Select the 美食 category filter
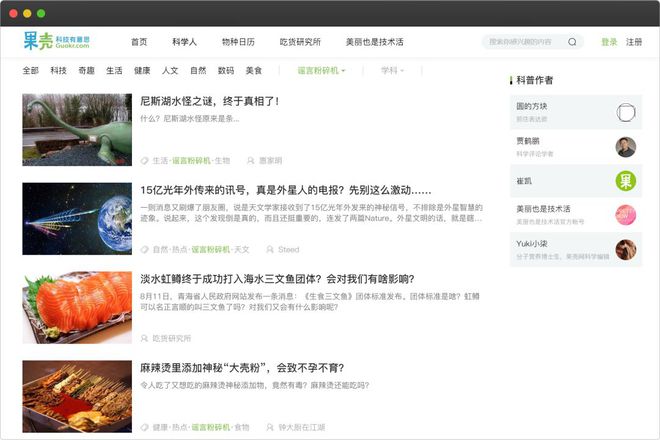The width and height of the screenshot is (660, 440). point(254,70)
